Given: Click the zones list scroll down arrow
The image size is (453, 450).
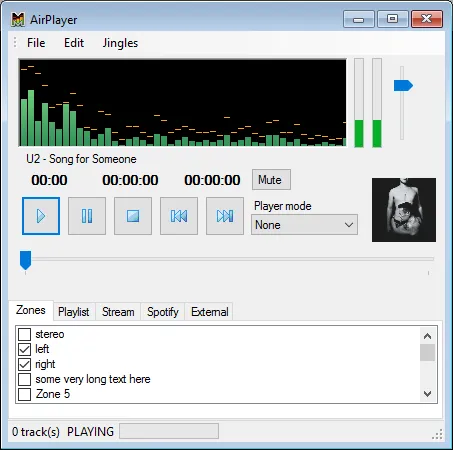Looking at the screenshot, I should pos(427,394).
